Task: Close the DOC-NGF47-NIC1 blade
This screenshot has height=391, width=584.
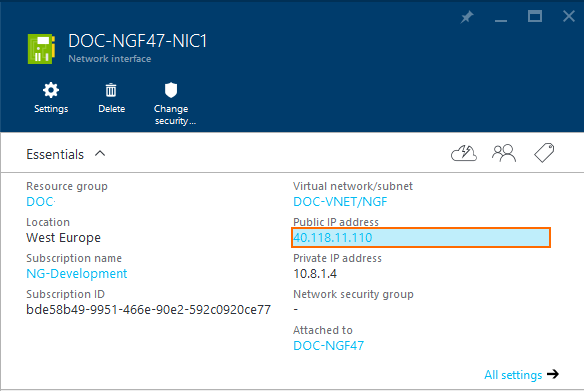Action: click(x=569, y=16)
